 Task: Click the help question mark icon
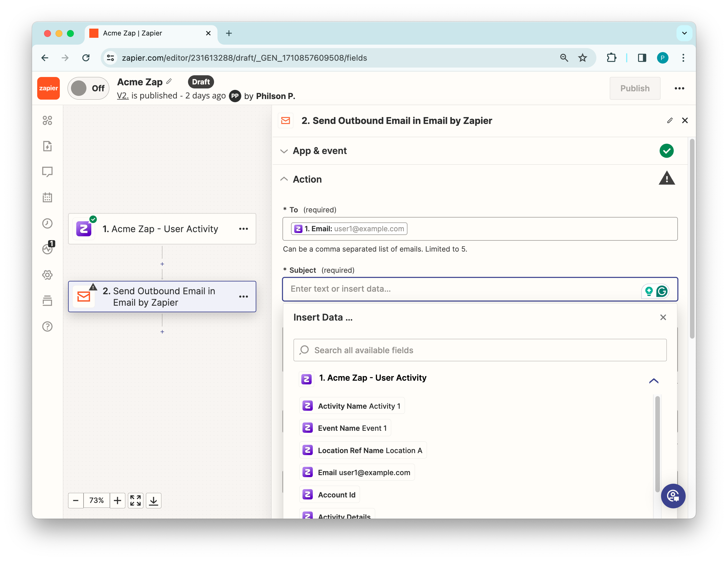[x=47, y=326]
